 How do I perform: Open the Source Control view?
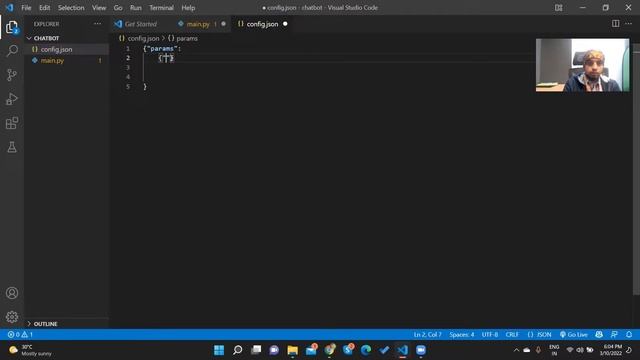click(12, 75)
